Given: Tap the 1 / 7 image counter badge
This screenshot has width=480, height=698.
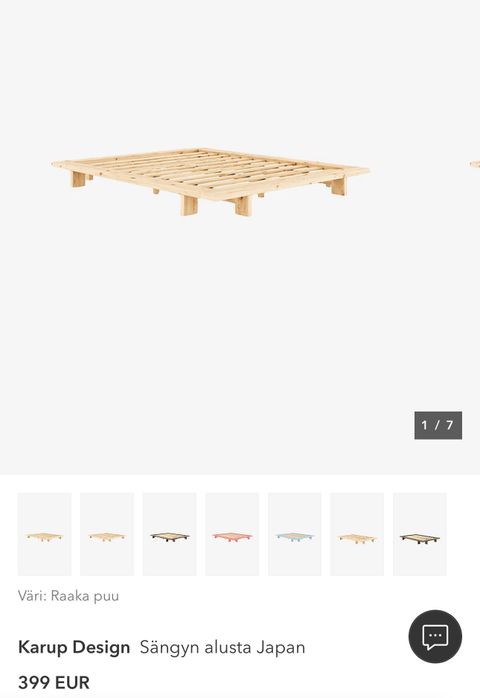Looking at the screenshot, I should point(438,426).
